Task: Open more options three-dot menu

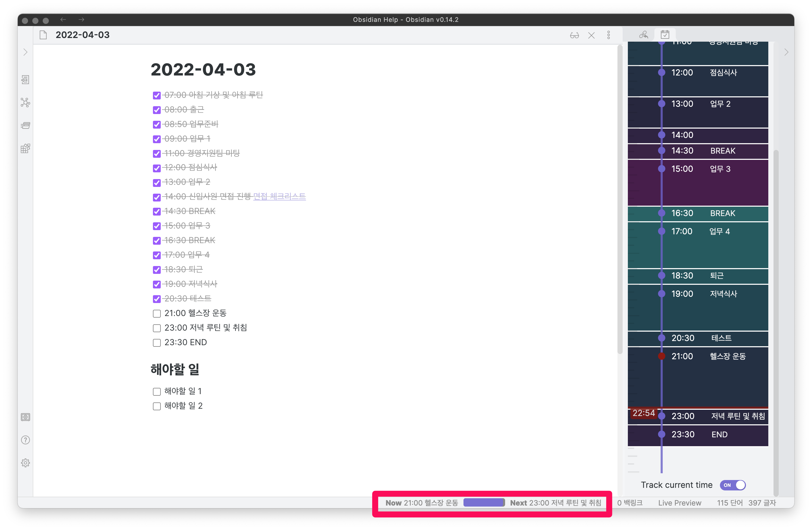Action: 608,35
